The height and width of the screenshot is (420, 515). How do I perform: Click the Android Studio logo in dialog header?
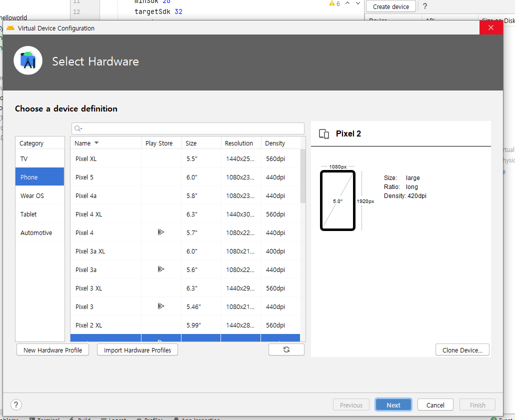[28, 60]
